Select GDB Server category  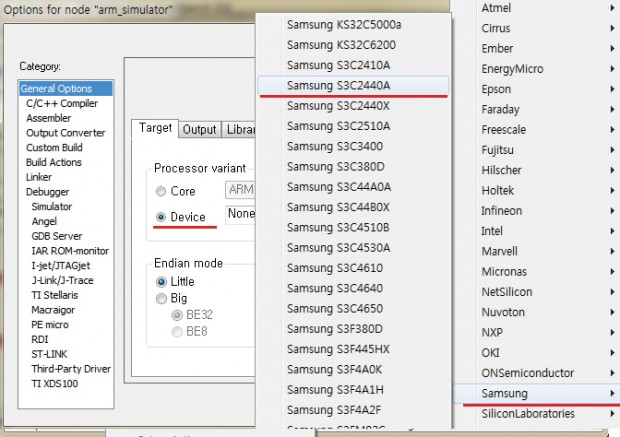tap(57, 236)
